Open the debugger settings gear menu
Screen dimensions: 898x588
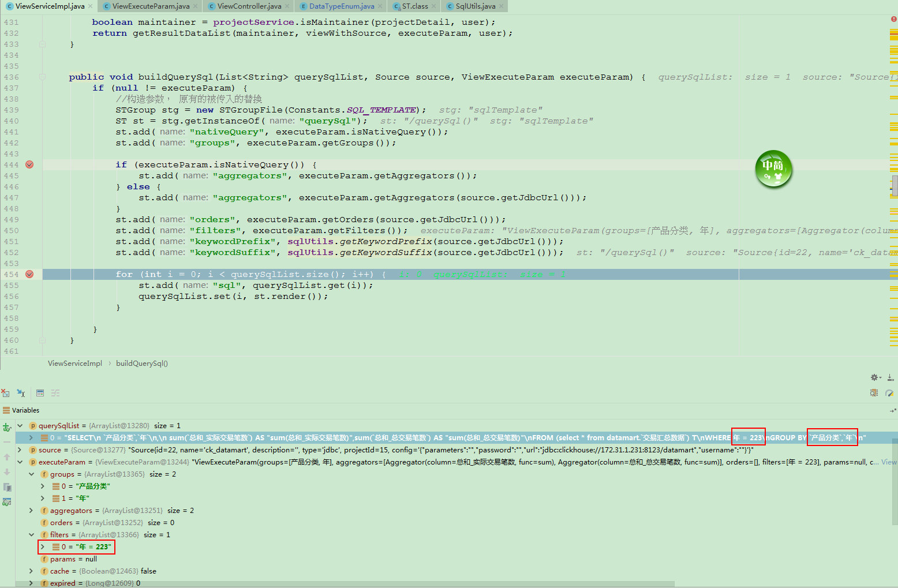tap(875, 377)
